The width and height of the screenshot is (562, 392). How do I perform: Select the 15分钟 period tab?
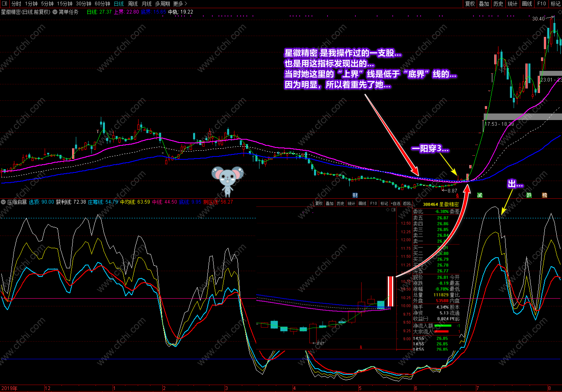[64, 4]
